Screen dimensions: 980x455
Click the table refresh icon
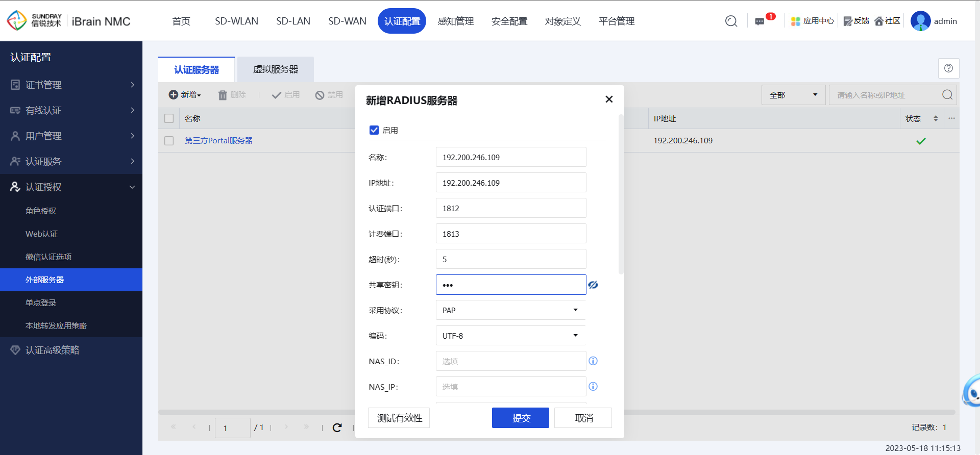(337, 427)
